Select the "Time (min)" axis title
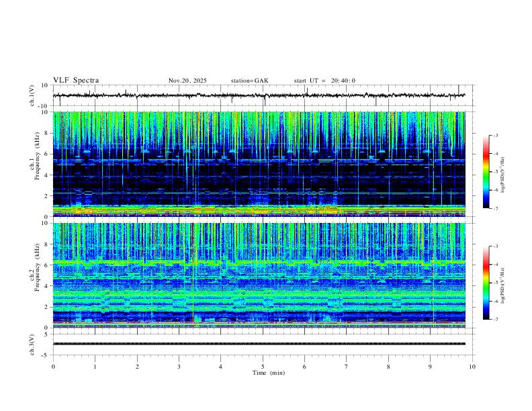 click(x=269, y=373)
